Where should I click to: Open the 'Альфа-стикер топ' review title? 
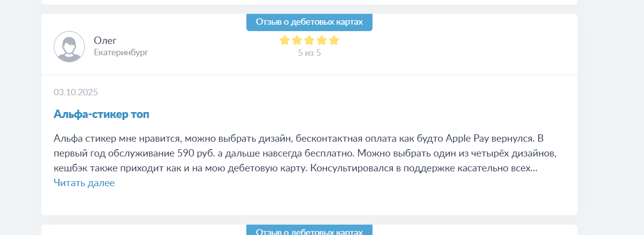coord(101,114)
